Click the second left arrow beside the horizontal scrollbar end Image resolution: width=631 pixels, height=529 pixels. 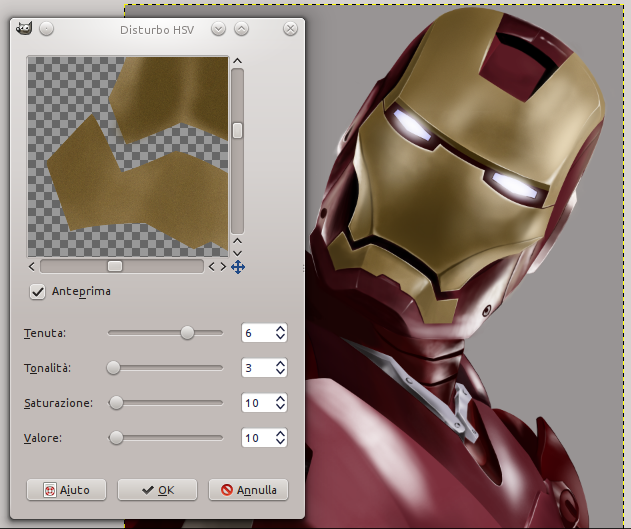211,267
